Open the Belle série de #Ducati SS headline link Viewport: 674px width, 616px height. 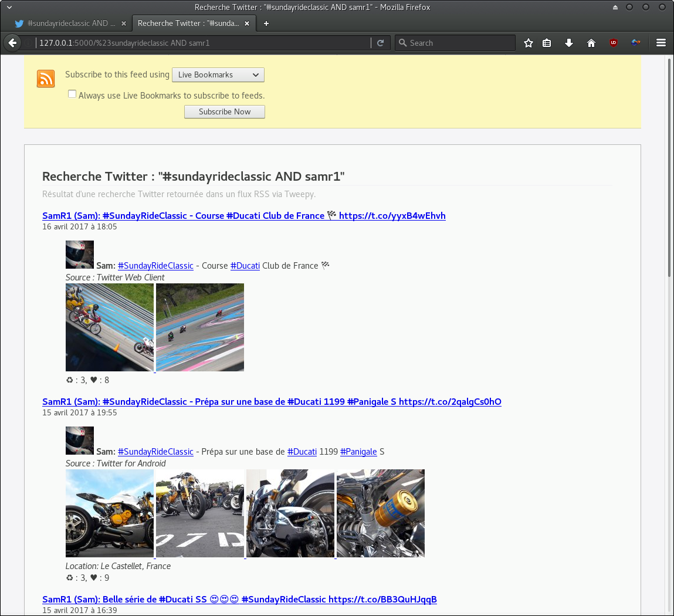239,600
